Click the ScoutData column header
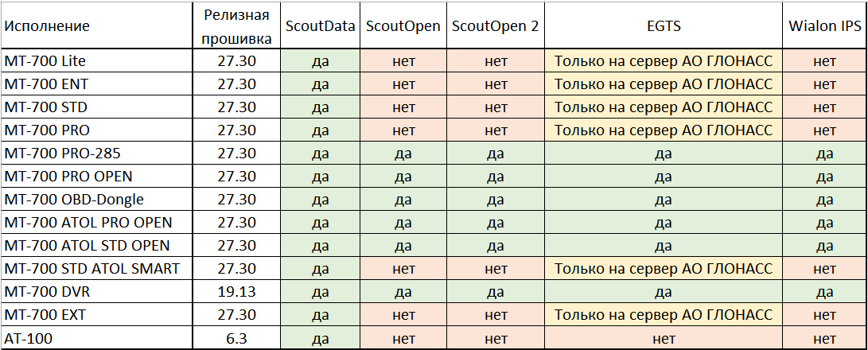 pyautogui.click(x=321, y=26)
